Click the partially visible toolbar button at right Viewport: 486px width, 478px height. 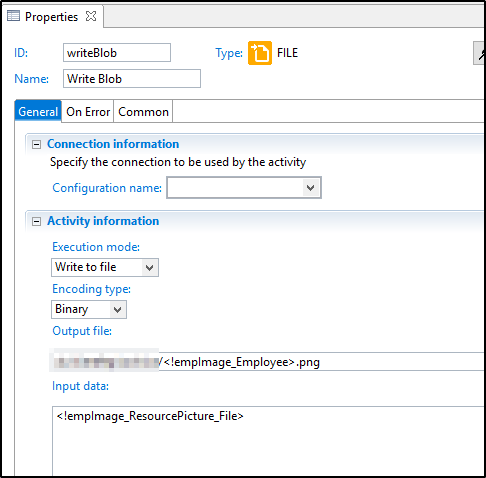[x=479, y=53]
